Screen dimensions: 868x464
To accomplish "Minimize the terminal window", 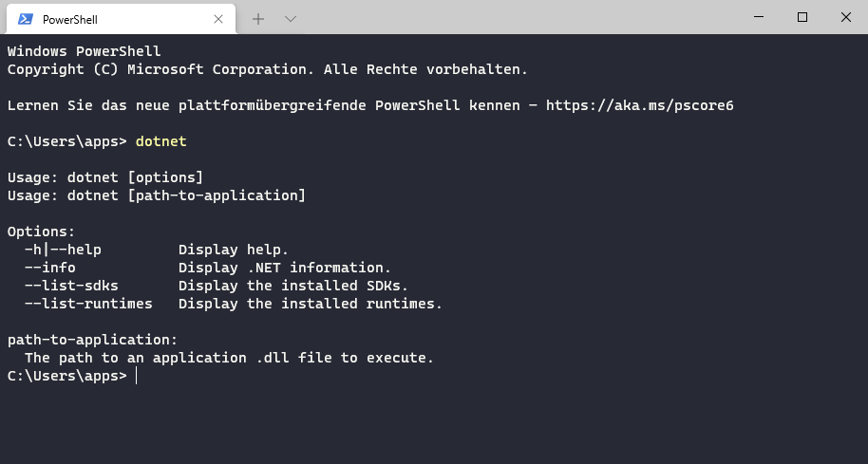I will pos(759,17).
